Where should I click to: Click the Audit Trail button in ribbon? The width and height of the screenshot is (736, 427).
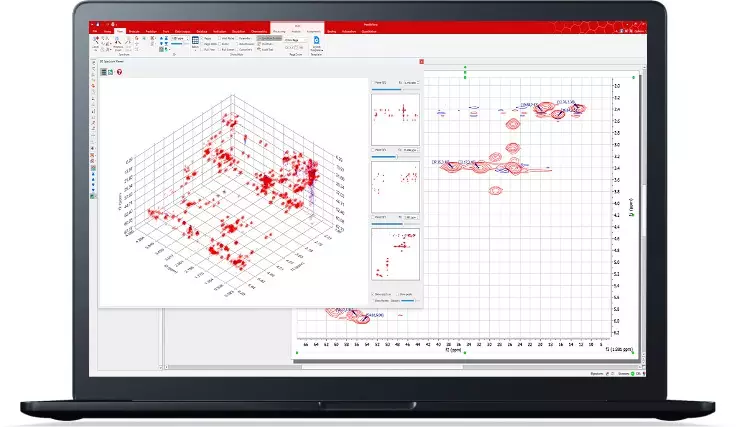pyautogui.click(x=265, y=49)
